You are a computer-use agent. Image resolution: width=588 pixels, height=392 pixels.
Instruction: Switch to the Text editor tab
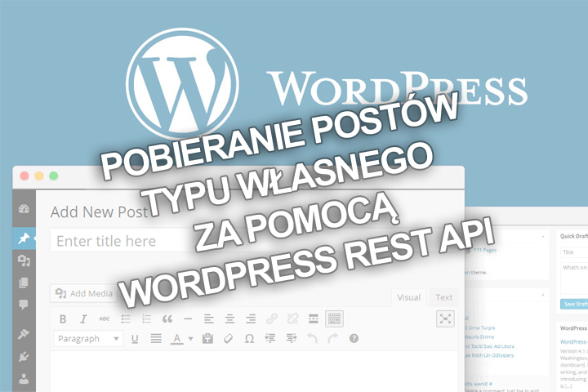[443, 297]
